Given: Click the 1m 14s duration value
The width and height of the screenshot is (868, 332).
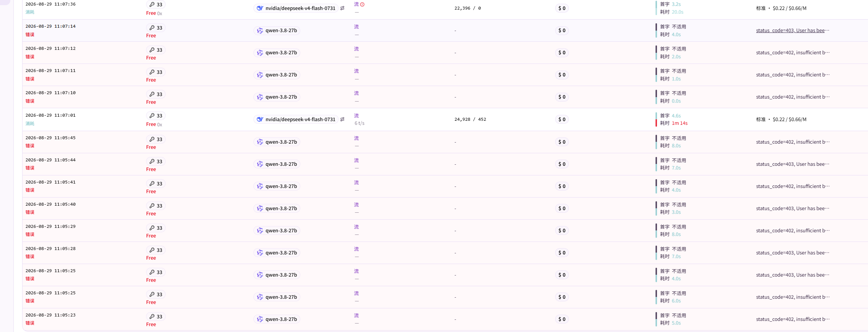Looking at the screenshot, I should coord(679,123).
